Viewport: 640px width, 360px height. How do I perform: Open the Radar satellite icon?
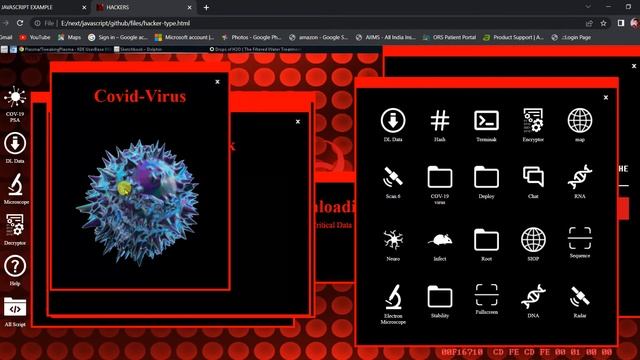pos(580,301)
